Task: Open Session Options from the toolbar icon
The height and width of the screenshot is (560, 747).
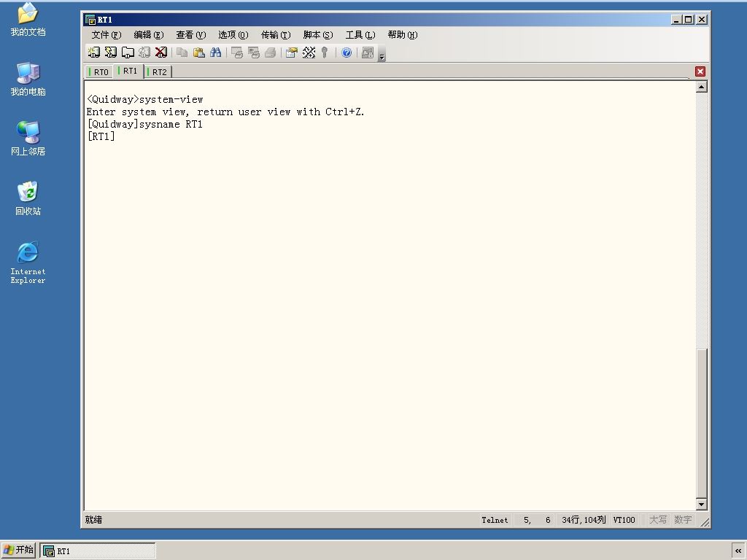Action: [x=292, y=52]
